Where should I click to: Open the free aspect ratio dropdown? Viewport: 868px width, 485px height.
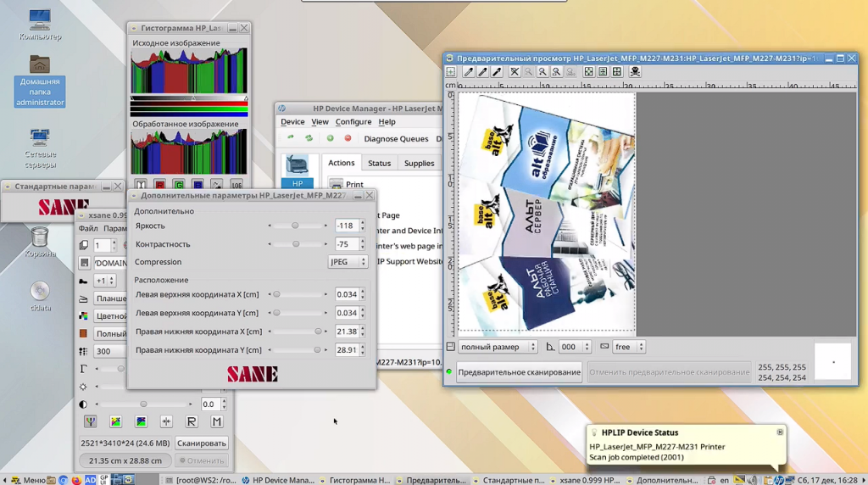tap(629, 347)
